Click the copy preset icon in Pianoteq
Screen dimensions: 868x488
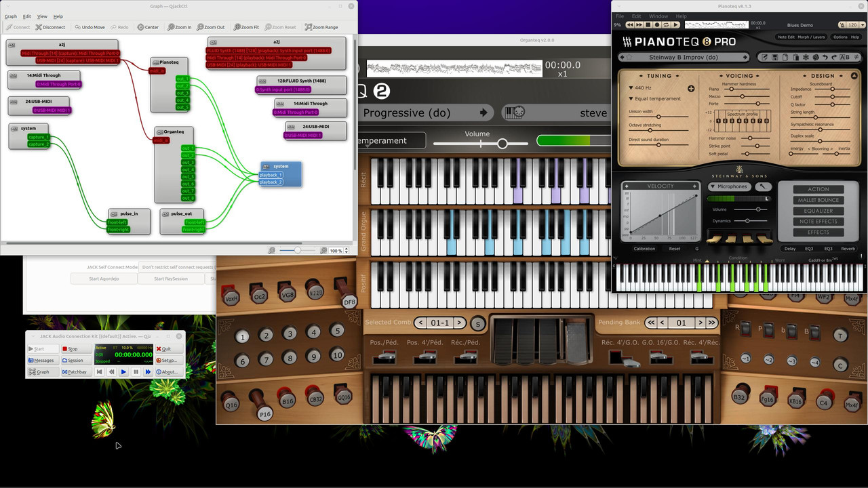tap(785, 58)
